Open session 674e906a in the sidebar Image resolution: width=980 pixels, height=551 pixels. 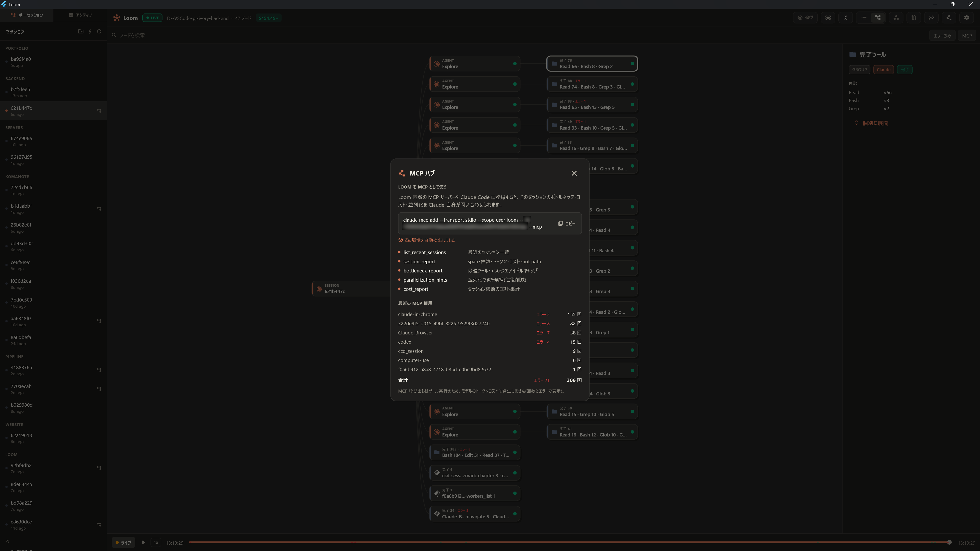(53, 141)
